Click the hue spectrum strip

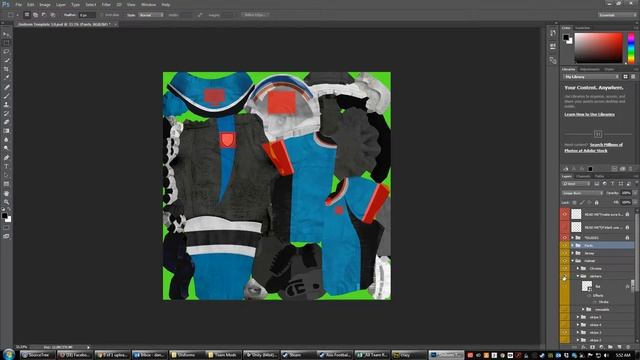(631, 48)
